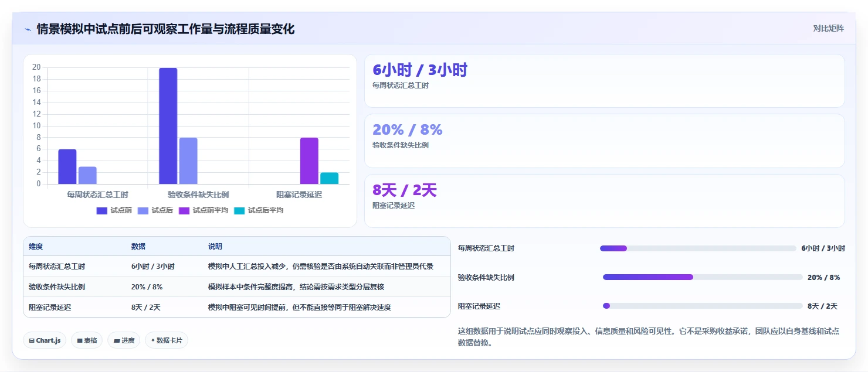
Task: Click the 每周状态汇总工时 x-axis label in chart
Action: coord(97,194)
